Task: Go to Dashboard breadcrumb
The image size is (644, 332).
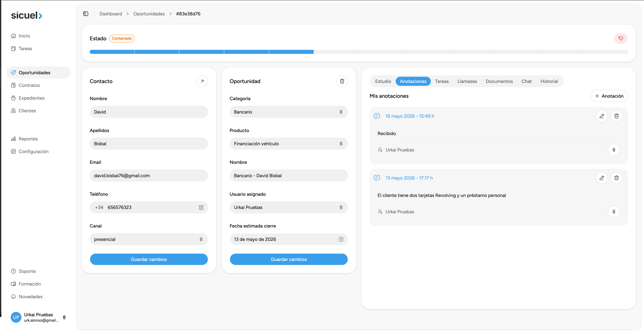Action: [x=110, y=14]
